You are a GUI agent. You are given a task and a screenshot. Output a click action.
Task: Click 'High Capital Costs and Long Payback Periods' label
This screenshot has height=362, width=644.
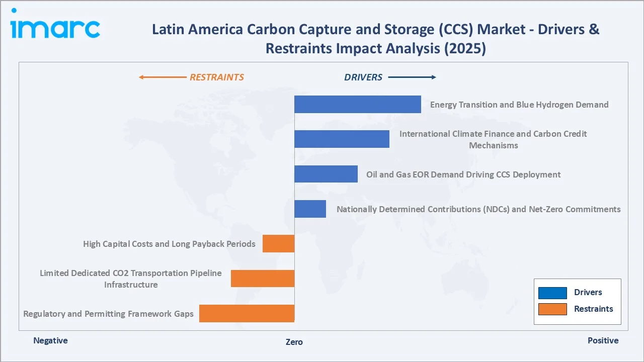tap(169, 244)
